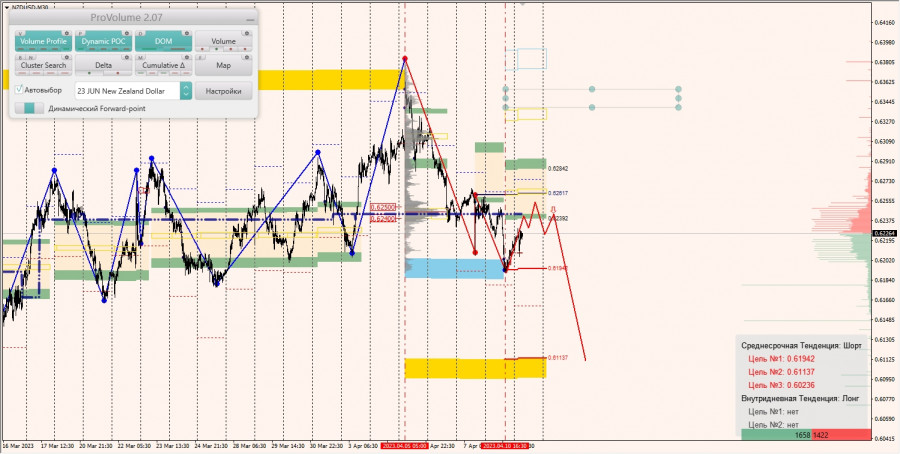
Task: Expand the NZDUSD chart title triangle
Action: [7, 5]
